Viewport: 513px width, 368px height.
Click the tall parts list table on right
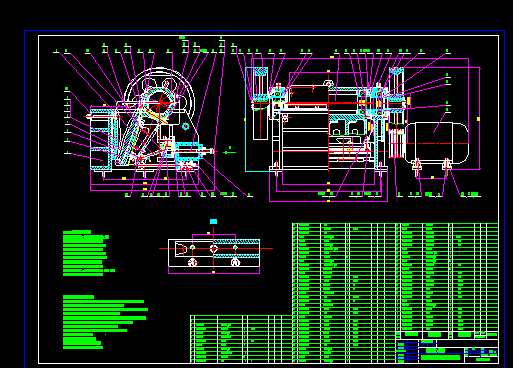(x=395, y=293)
